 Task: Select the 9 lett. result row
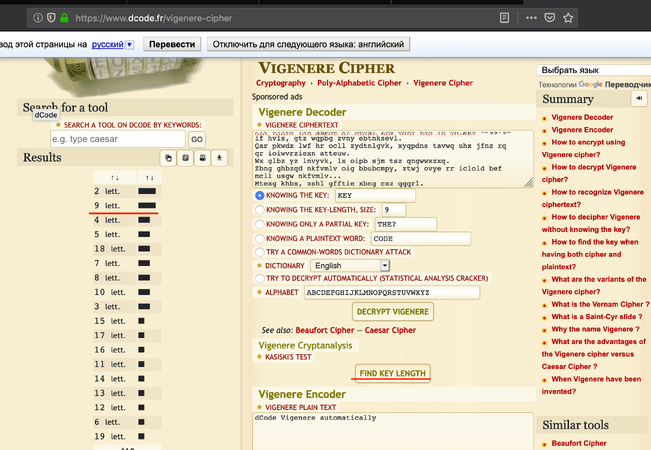127,205
